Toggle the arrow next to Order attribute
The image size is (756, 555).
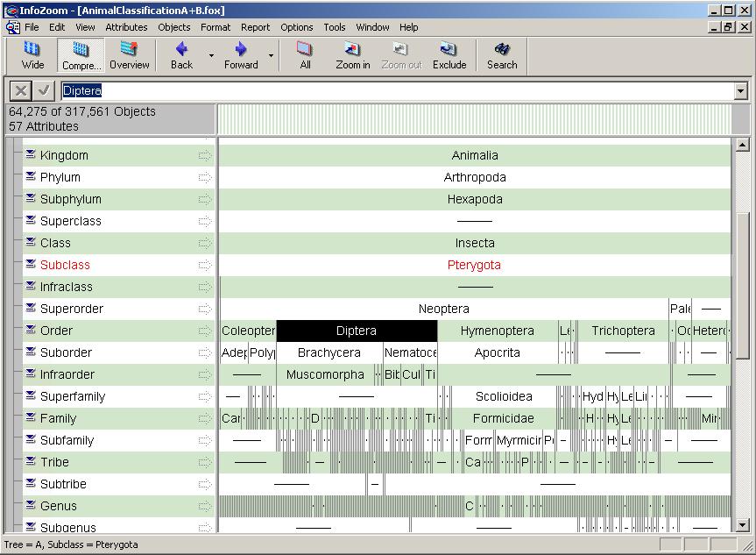[x=205, y=331]
